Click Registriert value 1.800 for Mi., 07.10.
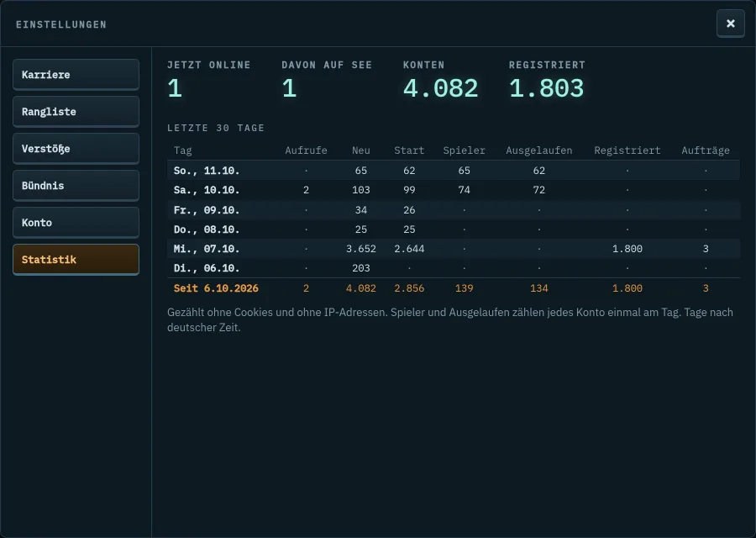Screen dimensions: 756x538 (x=627, y=249)
